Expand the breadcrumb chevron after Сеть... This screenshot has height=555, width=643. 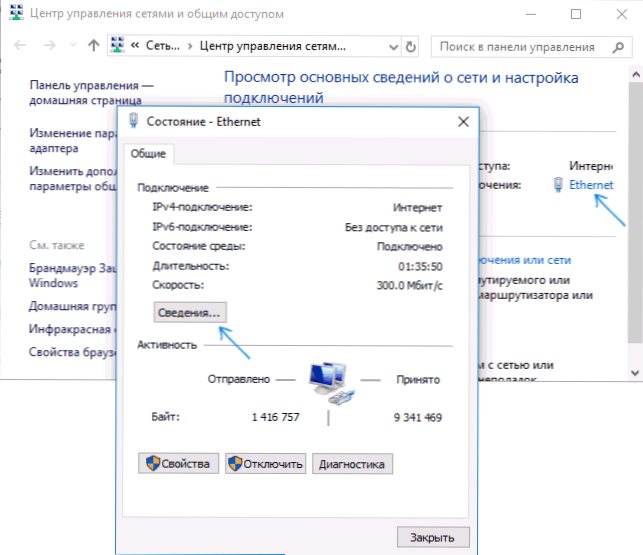190,46
